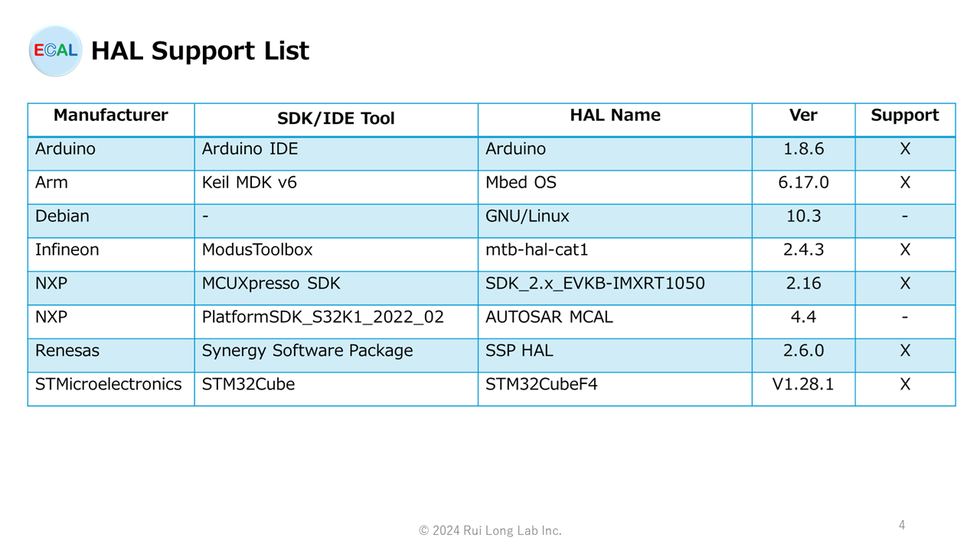Screen dimensions: 980x551
Task: Click the ECAL logo icon
Action: (55, 51)
